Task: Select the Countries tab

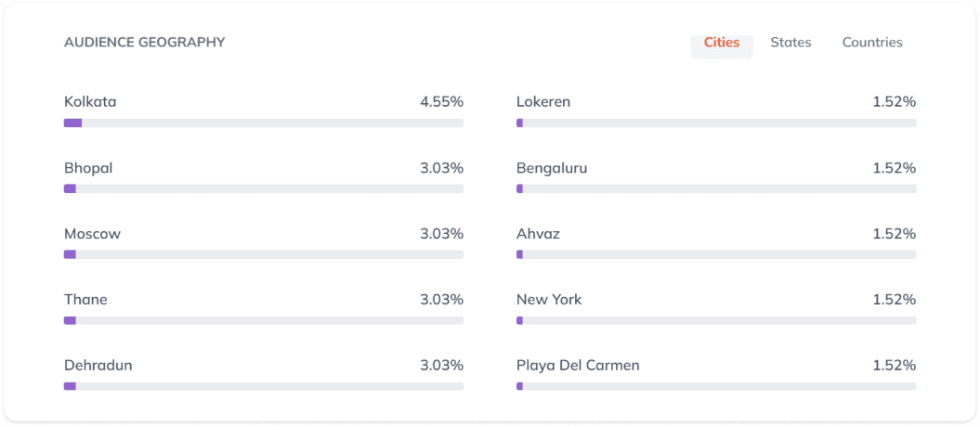Action: tap(872, 43)
